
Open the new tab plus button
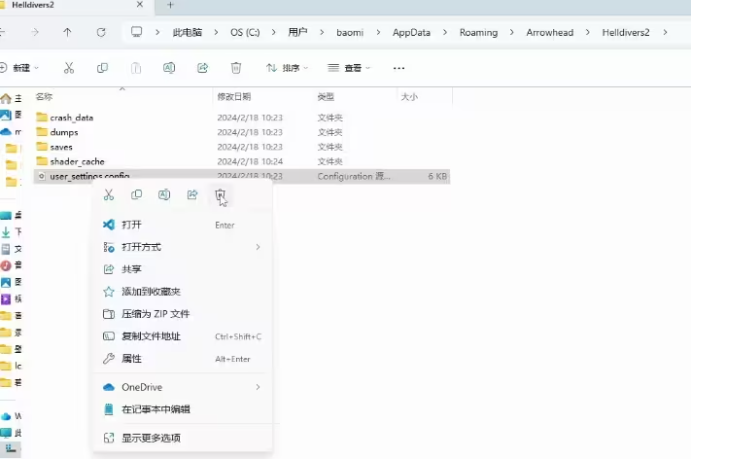170,6
